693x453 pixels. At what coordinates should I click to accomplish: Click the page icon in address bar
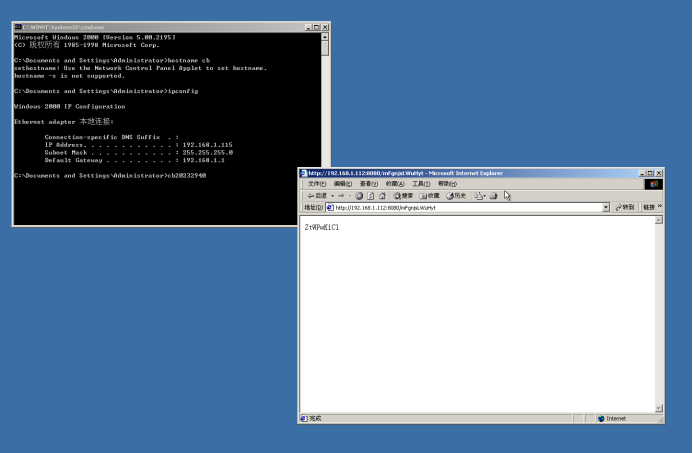(x=330, y=208)
